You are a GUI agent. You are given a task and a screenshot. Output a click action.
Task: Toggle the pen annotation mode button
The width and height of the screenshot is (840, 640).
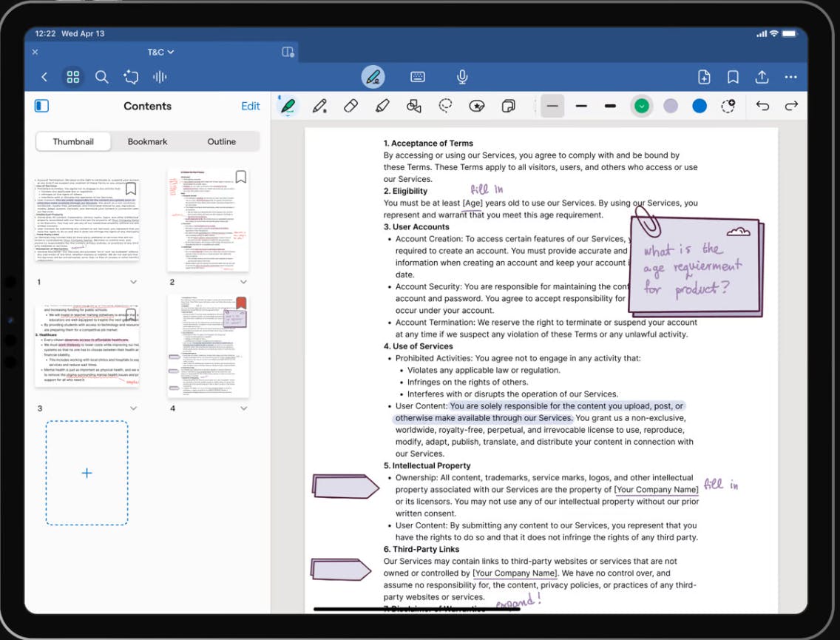[x=373, y=77]
